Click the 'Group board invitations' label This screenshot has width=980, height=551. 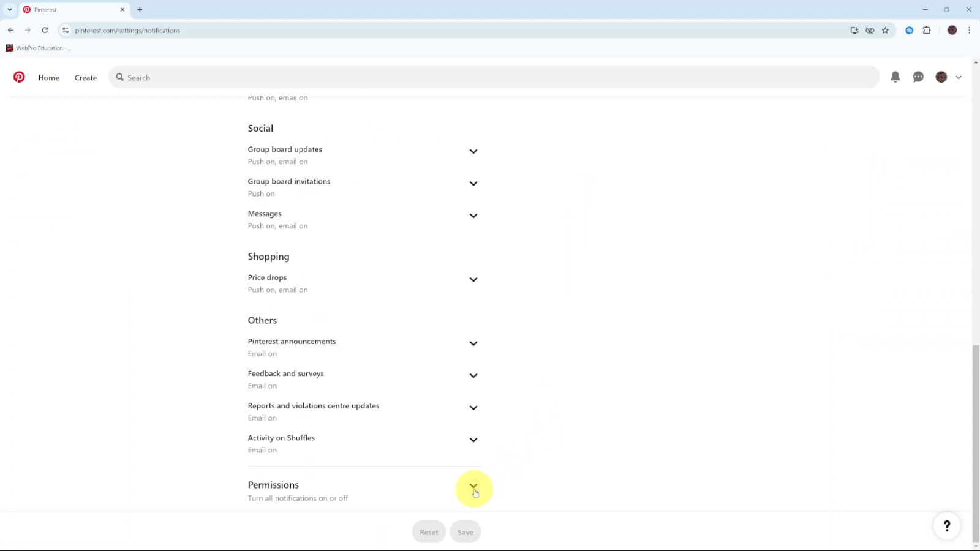[x=289, y=181]
